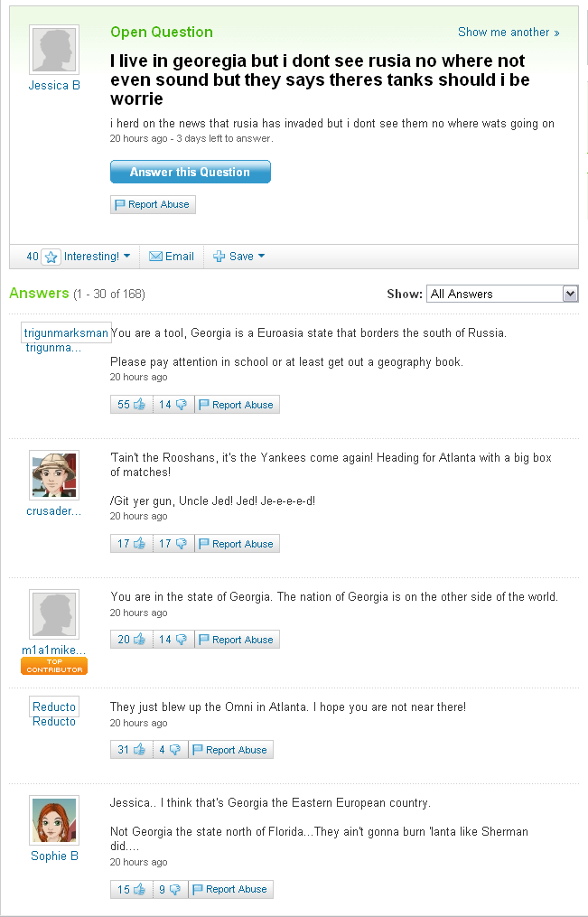Click the trigunmarksman avatar placeholder
This screenshot has width=588, height=917.
coord(66,332)
